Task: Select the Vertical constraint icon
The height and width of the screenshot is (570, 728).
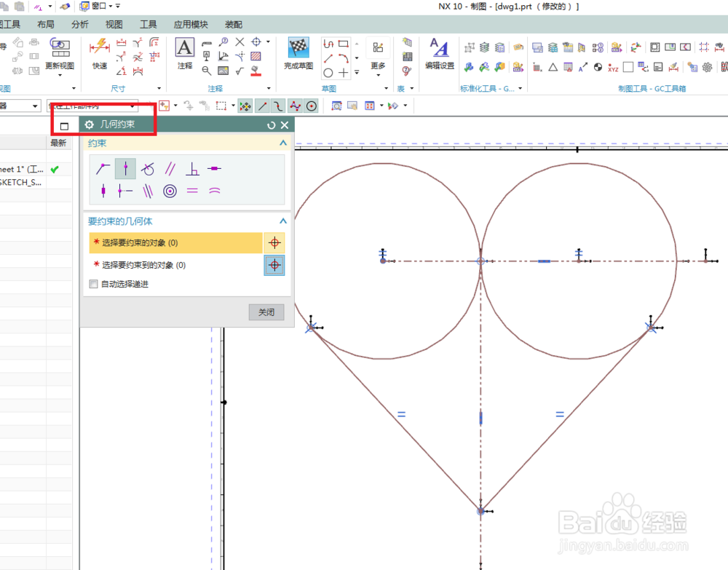Action: 103,191
